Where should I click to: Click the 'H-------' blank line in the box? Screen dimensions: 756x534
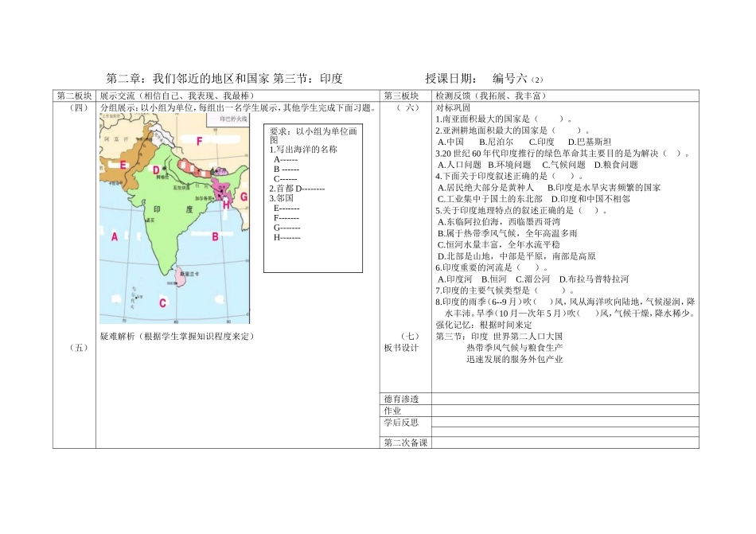point(286,237)
